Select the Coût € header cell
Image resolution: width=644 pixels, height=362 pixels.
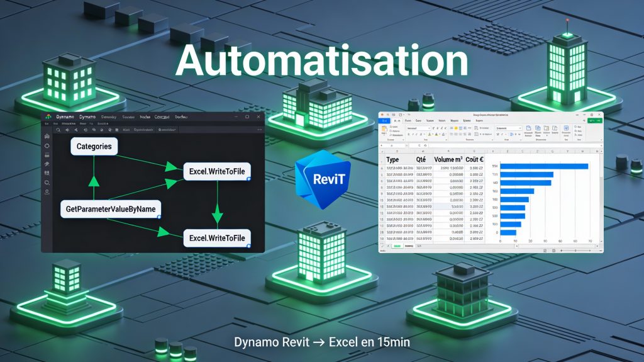pyautogui.click(x=474, y=160)
